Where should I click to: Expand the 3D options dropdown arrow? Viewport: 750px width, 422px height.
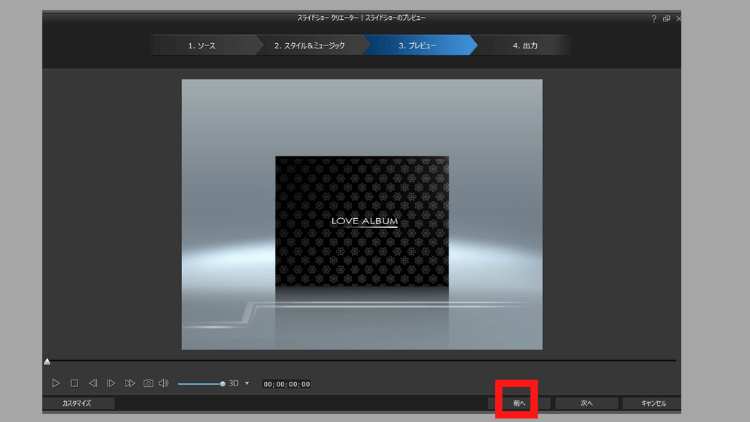click(247, 383)
